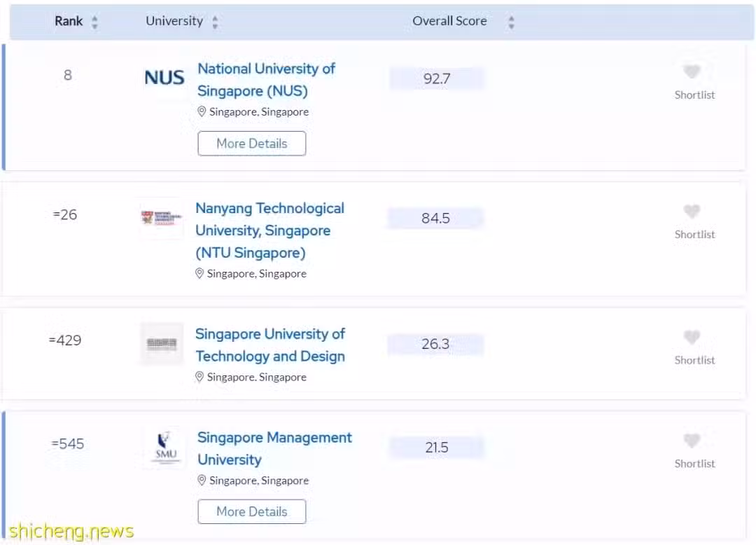Open National University of Singapore (NUS) link
756x545 pixels.
tap(266, 80)
